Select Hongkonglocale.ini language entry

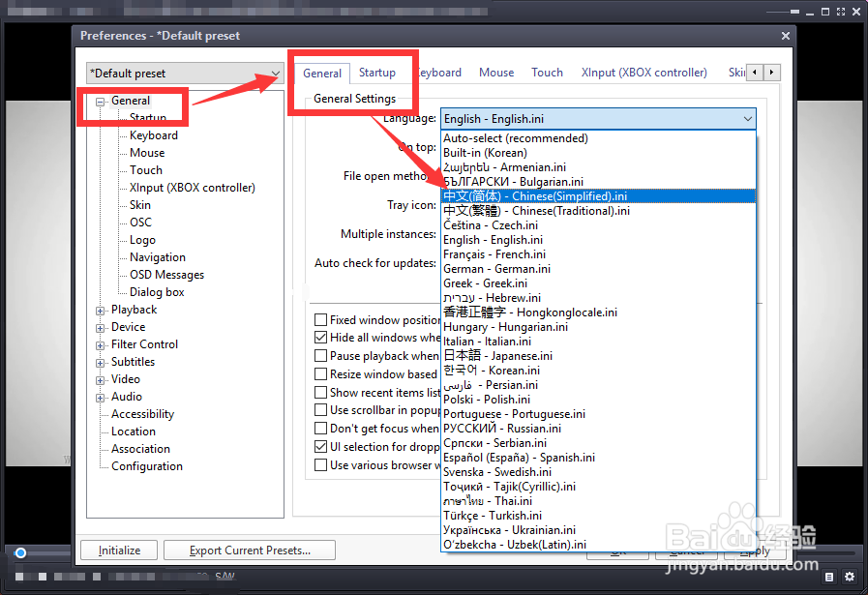pyautogui.click(x=598, y=312)
